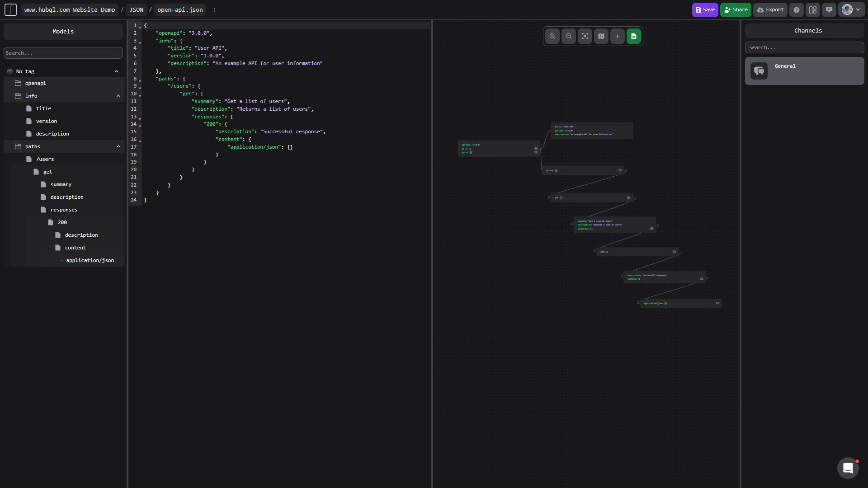868x488 pixels.
Task: Click the Search field in Models panel
Action: tap(63, 52)
